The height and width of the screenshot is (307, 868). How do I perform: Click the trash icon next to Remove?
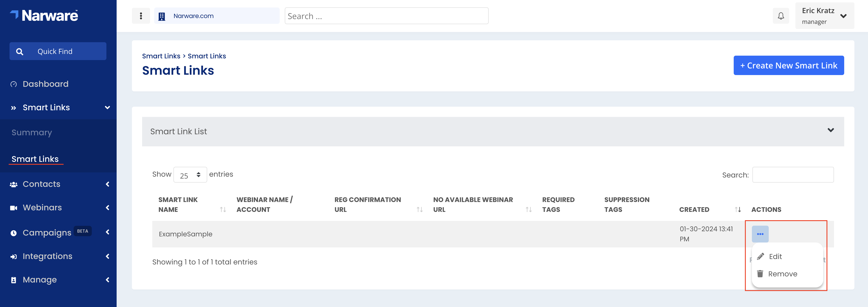(760, 274)
